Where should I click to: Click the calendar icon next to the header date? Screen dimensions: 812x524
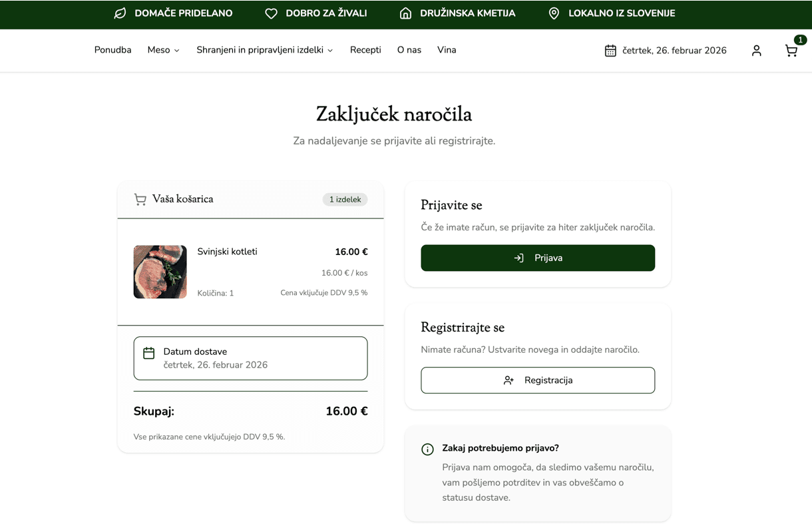610,50
